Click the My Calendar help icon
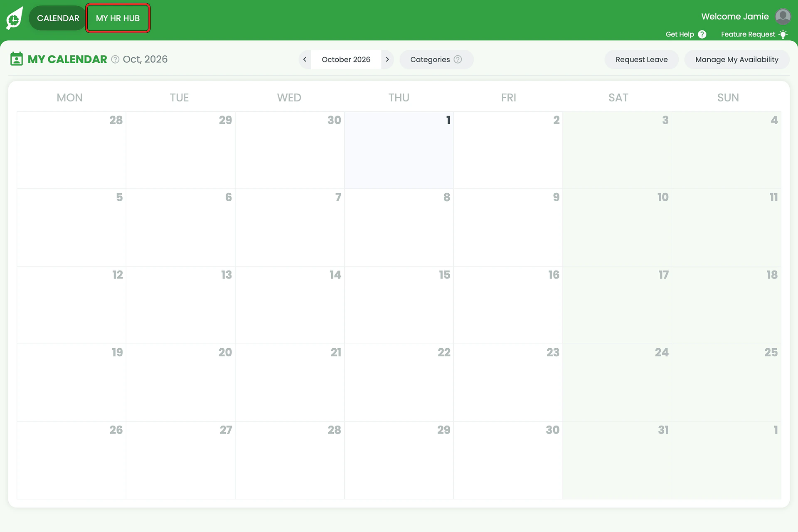Screen dimensions: 798x532 click(x=115, y=59)
